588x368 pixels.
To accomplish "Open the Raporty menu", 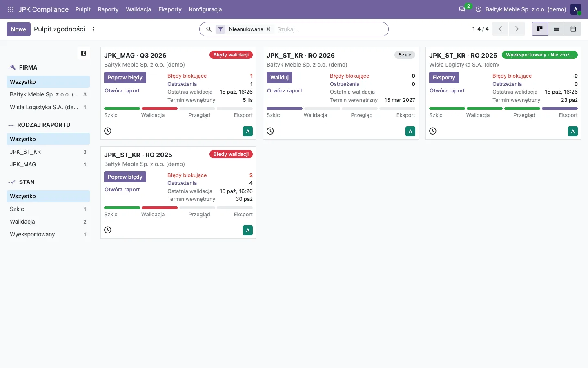I will (108, 9).
